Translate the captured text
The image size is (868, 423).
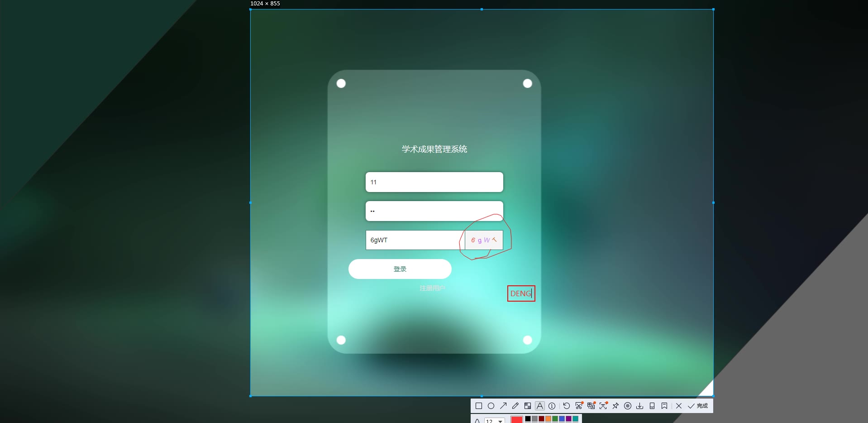tap(591, 406)
